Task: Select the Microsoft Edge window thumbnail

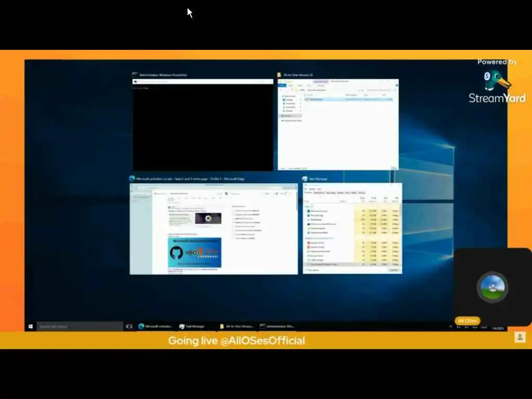Action: tap(214, 229)
